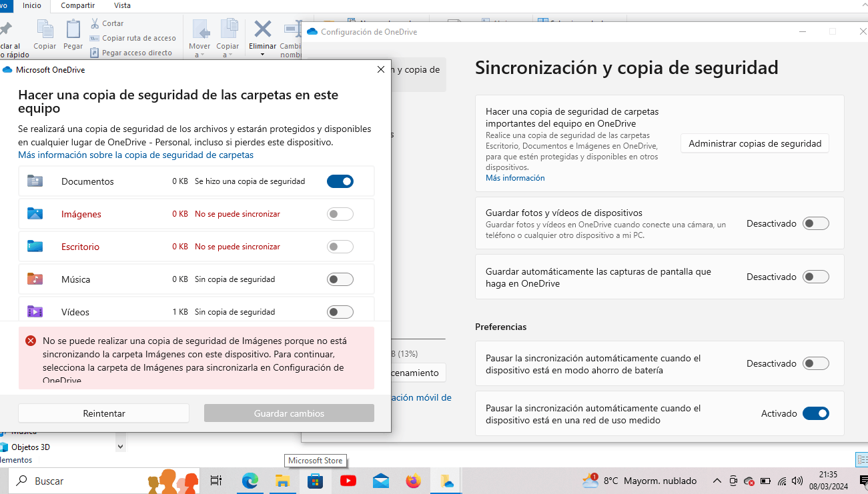This screenshot has height=494, width=868.
Task: Open Task View from the taskbar
Action: 216,481
